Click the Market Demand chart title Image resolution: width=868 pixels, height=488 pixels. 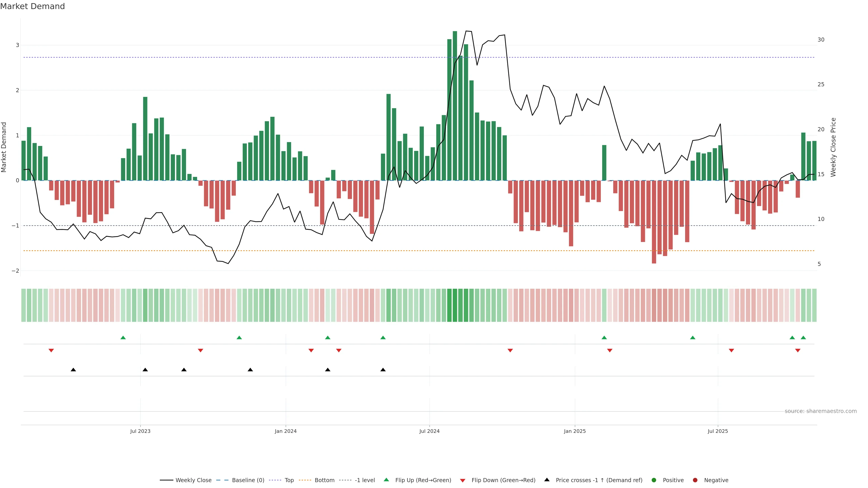click(32, 6)
